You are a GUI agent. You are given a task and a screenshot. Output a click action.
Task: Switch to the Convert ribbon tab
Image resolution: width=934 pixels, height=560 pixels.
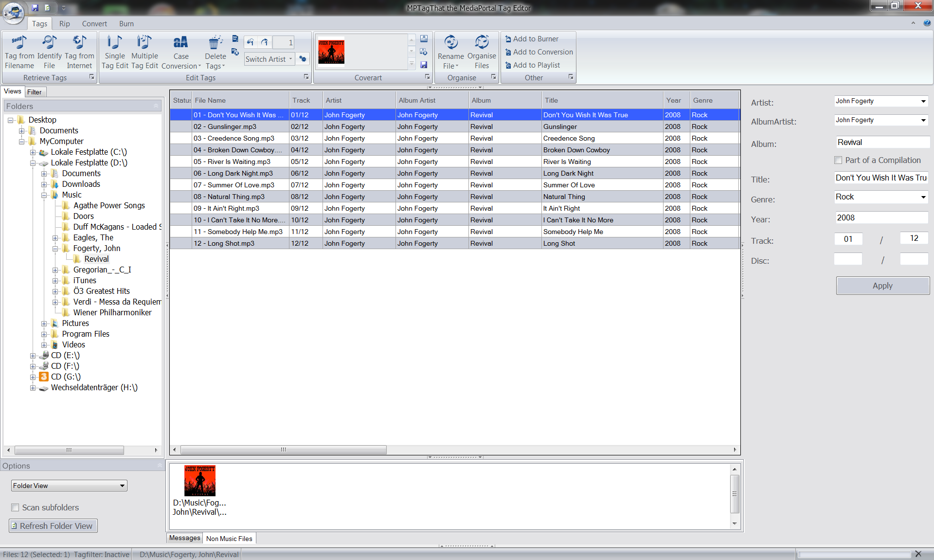coord(94,24)
